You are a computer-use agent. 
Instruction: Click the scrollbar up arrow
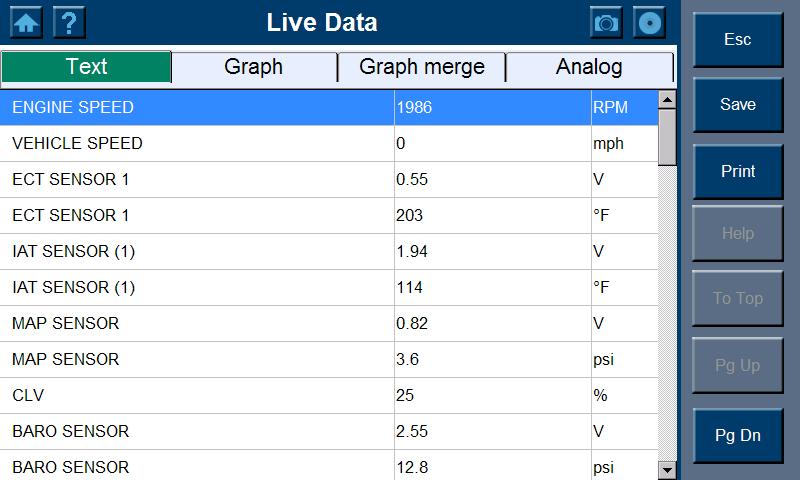pyautogui.click(x=667, y=99)
